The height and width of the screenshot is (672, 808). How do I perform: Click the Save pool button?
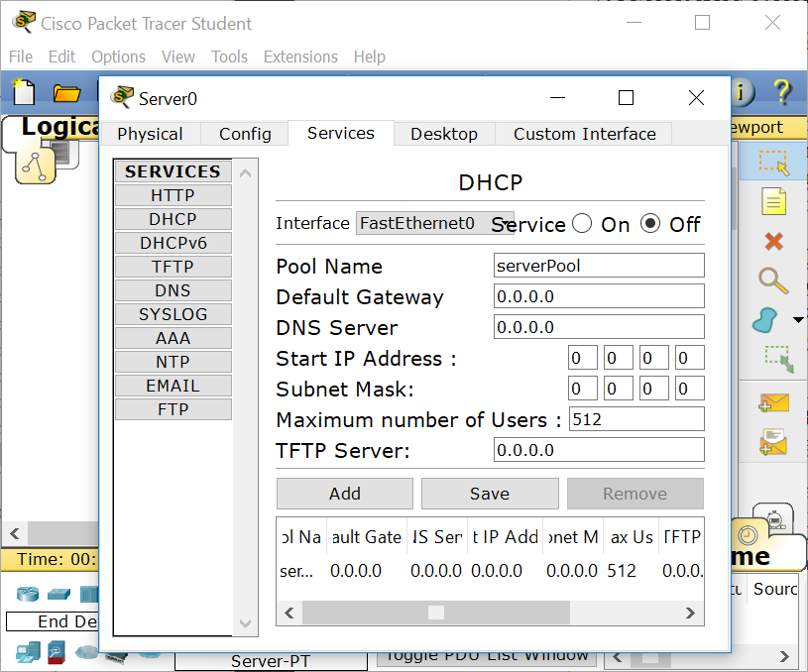[x=490, y=494]
